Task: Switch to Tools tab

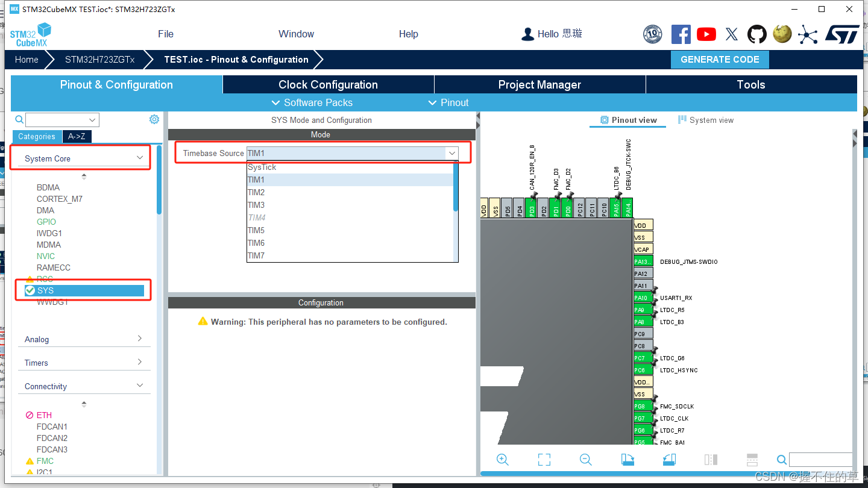Action: click(x=751, y=84)
